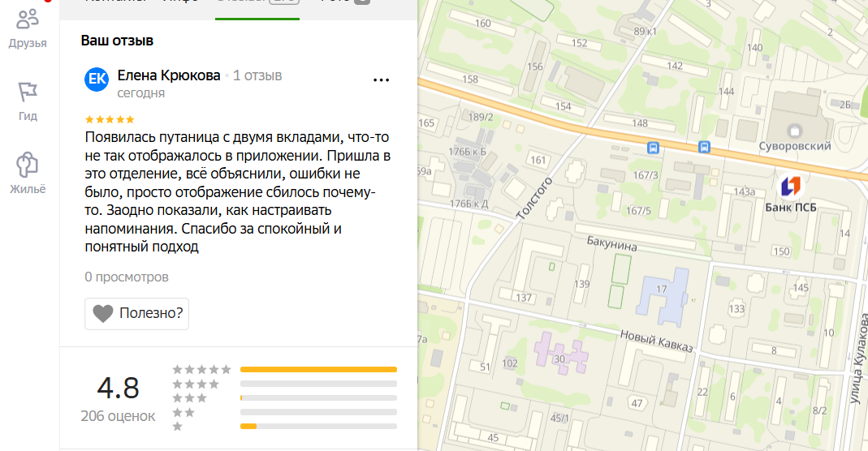
Task: Open the Жильё section in the sidebar
Action: pyautogui.click(x=28, y=173)
